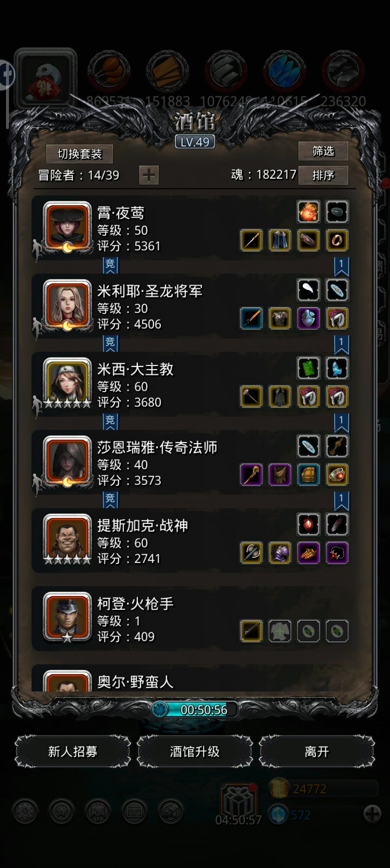Select the gold ring on 霄·夜莺
The width and height of the screenshot is (390, 868).
(x=337, y=240)
